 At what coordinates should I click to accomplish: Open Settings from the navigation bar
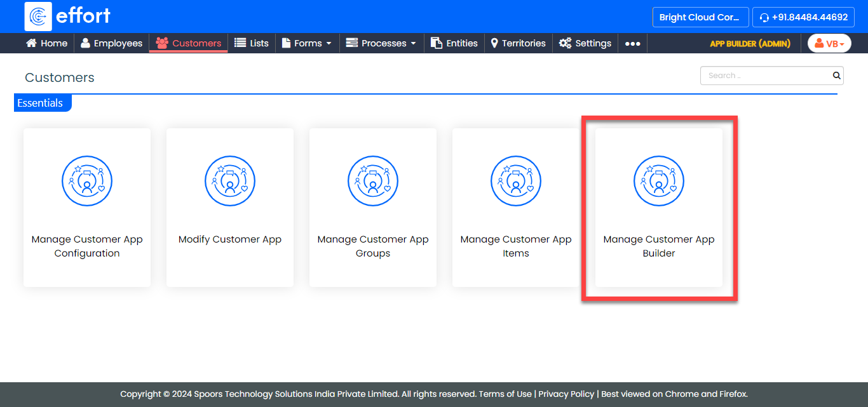point(585,43)
